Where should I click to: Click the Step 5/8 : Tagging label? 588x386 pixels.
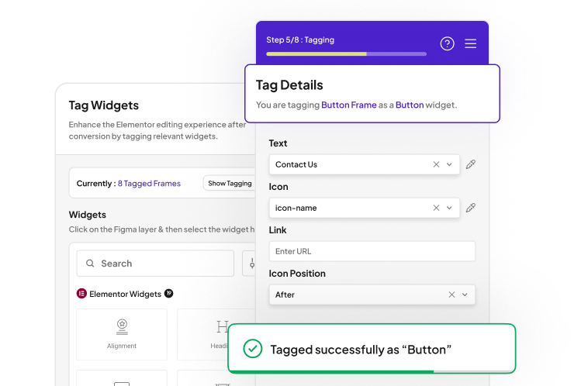pos(300,40)
